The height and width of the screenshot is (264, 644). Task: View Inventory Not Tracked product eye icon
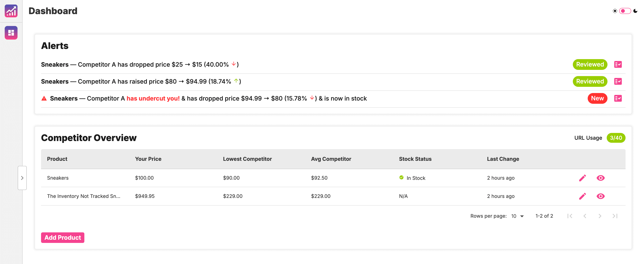[601, 196]
